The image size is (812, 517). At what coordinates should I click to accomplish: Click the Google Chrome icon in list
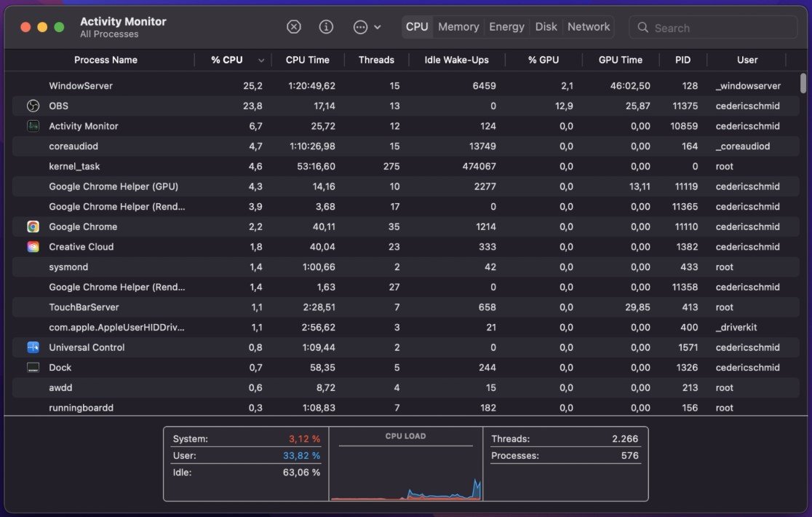pos(33,227)
